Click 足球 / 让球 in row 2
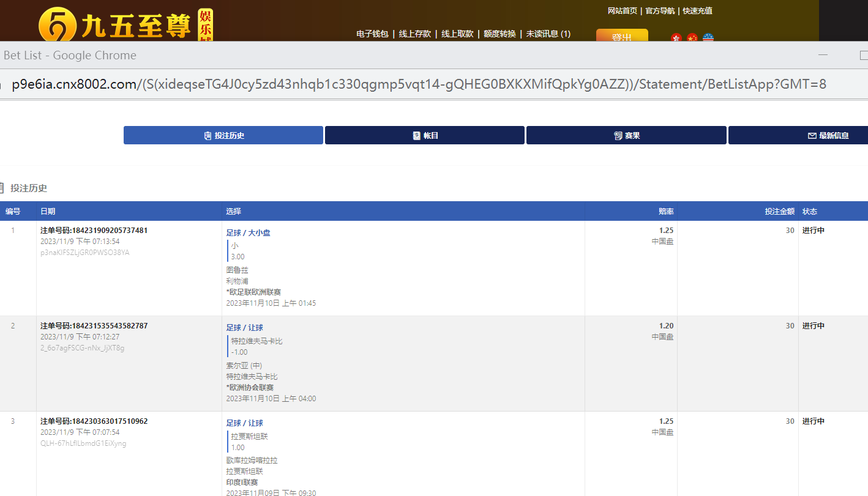This screenshot has height=496, width=868. coord(244,328)
